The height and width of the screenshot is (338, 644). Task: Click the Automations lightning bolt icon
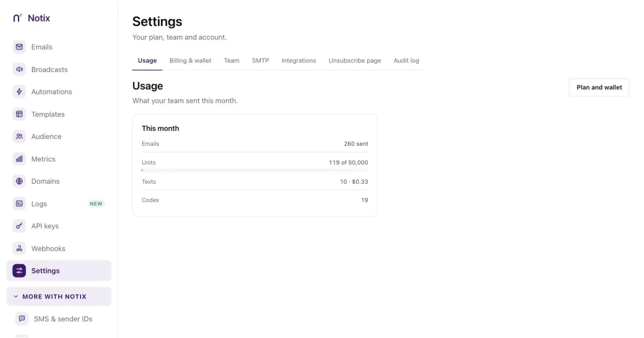[x=19, y=92]
